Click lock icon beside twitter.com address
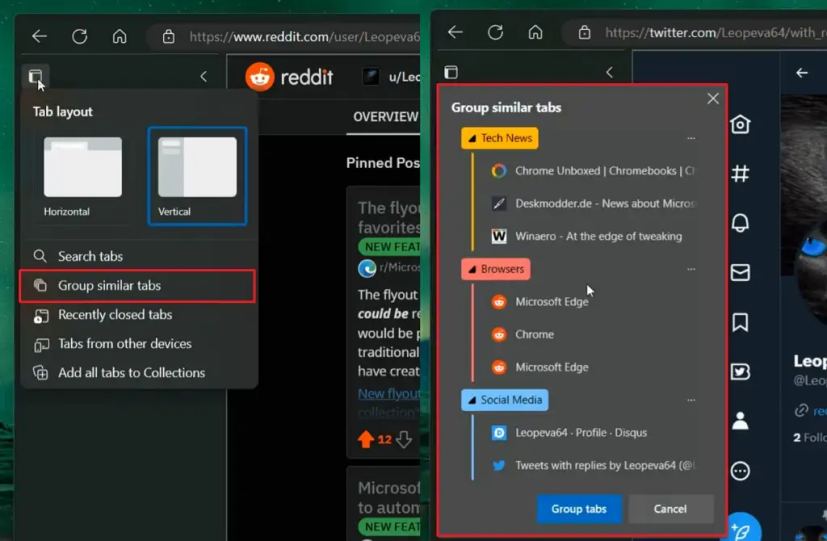 (x=584, y=32)
